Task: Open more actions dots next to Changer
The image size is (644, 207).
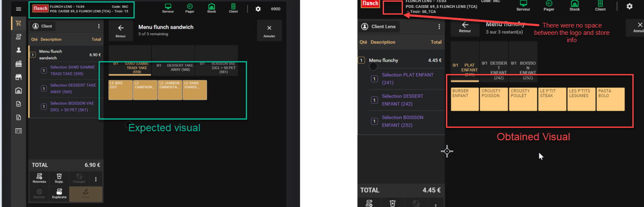Action: click(x=96, y=179)
